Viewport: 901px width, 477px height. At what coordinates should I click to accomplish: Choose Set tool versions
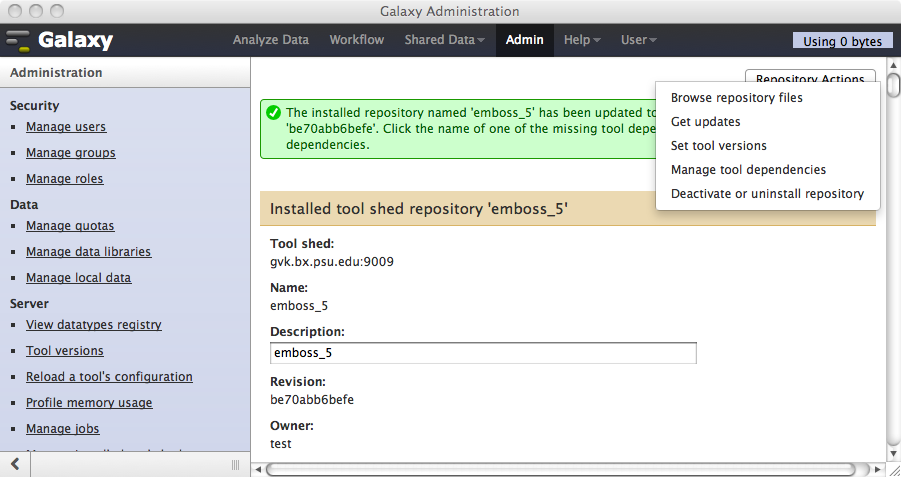tap(719, 146)
